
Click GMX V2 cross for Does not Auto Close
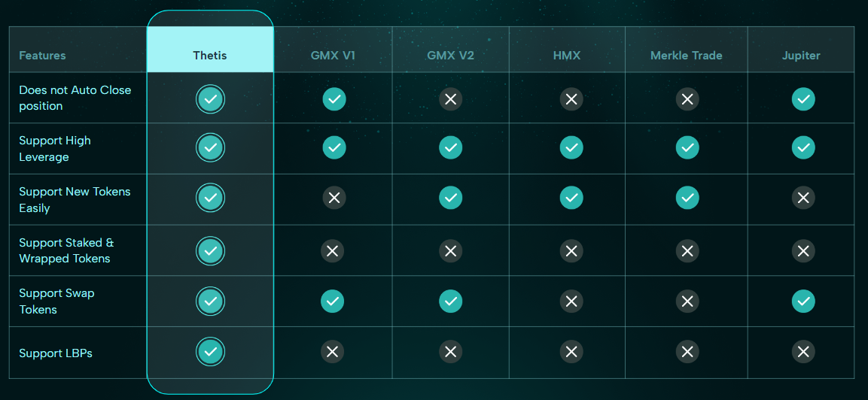point(450,99)
